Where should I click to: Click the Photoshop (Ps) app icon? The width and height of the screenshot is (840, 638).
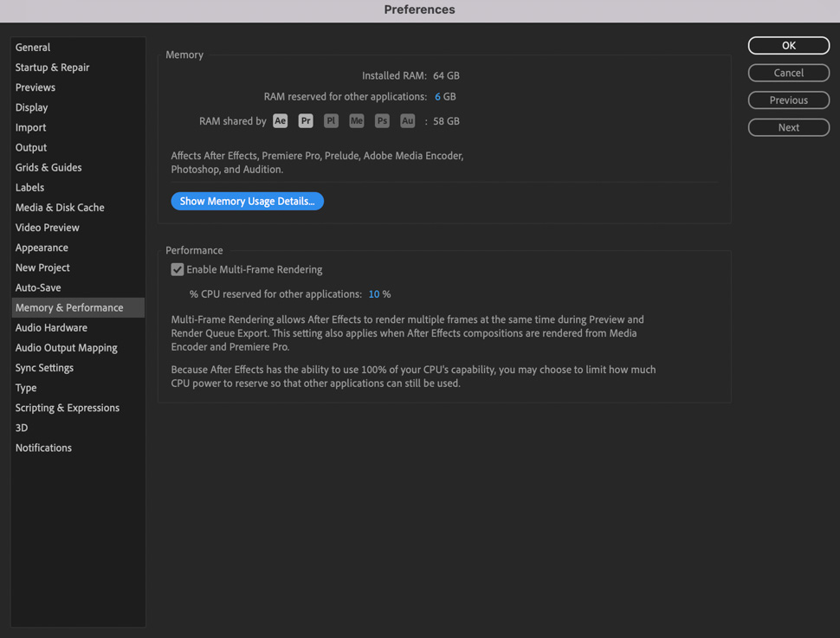(382, 121)
